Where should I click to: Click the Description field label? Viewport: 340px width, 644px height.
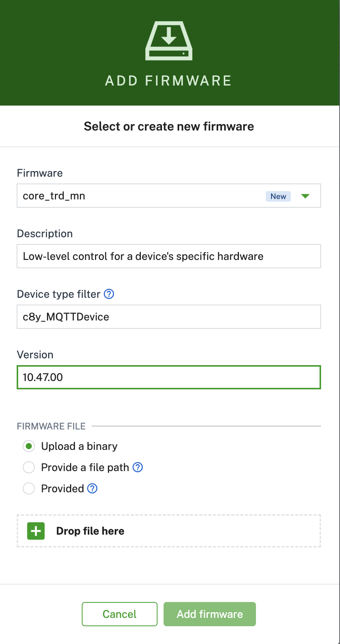[x=45, y=233]
